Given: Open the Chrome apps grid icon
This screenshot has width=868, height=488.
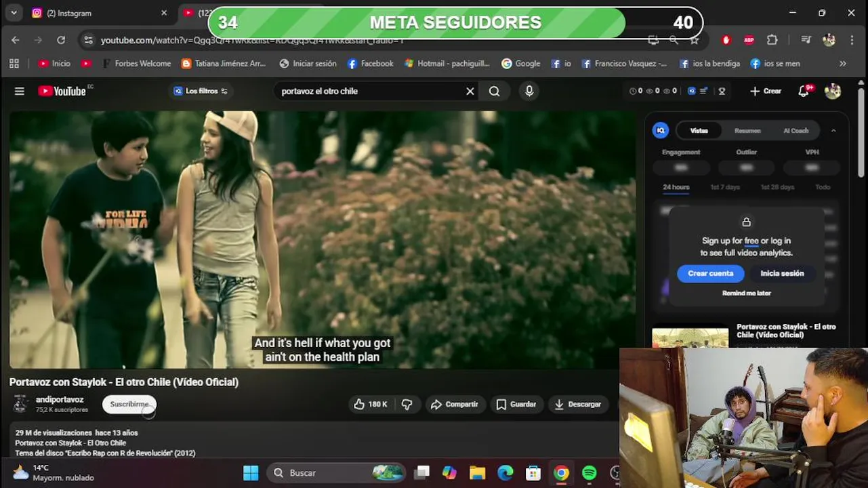Looking at the screenshot, I should pyautogui.click(x=14, y=64).
